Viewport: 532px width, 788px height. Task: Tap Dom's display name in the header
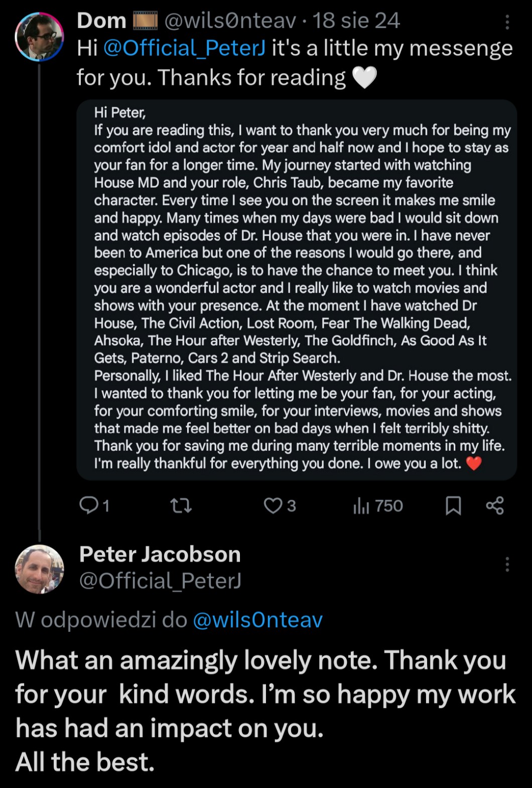click(101, 21)
